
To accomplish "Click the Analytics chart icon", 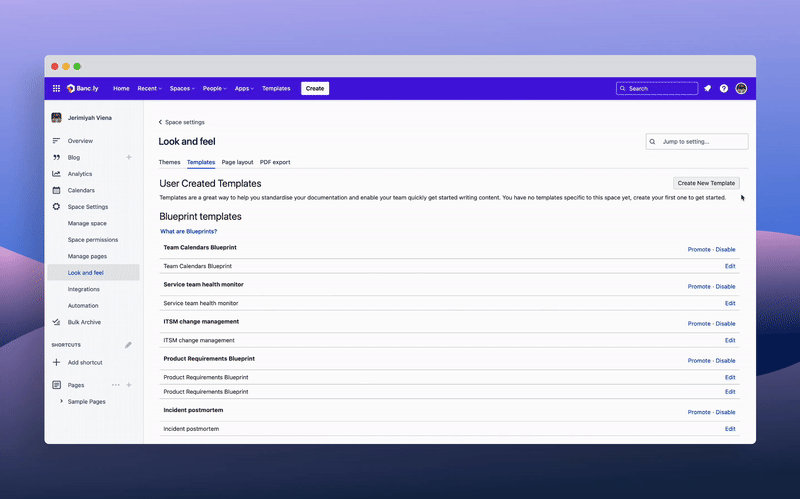I will [56, 173].
